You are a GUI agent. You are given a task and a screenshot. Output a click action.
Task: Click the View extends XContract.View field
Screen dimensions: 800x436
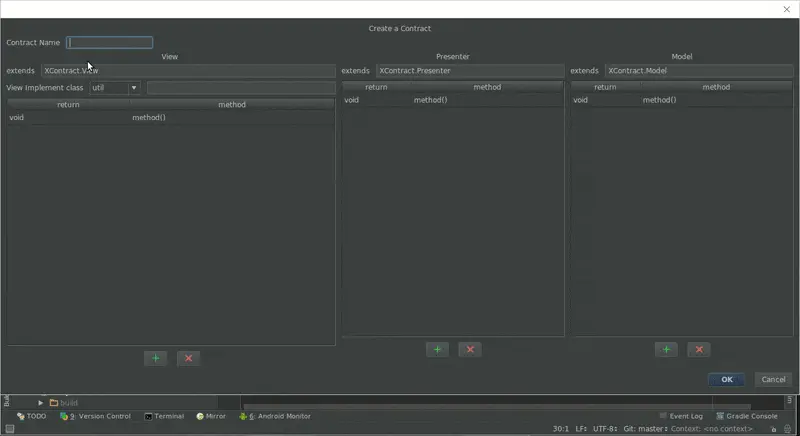click(188, 71)
